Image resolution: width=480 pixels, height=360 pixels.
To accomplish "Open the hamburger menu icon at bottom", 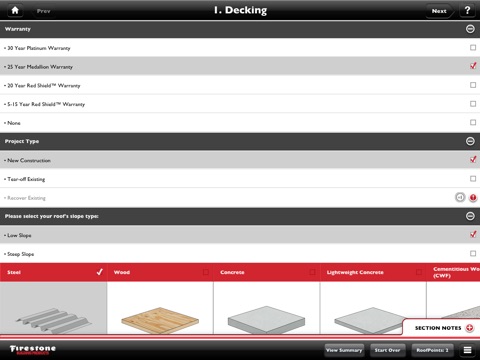I will [x=467, y=350].
